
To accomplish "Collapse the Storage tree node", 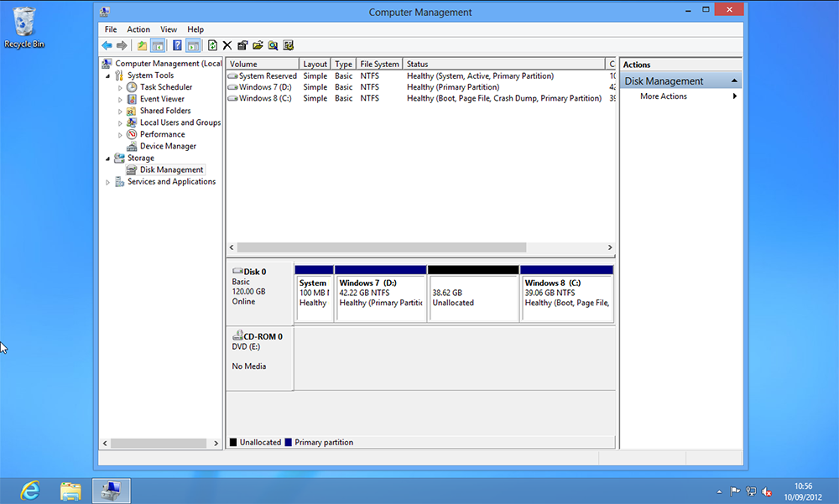I will click(x=108, y=158).
